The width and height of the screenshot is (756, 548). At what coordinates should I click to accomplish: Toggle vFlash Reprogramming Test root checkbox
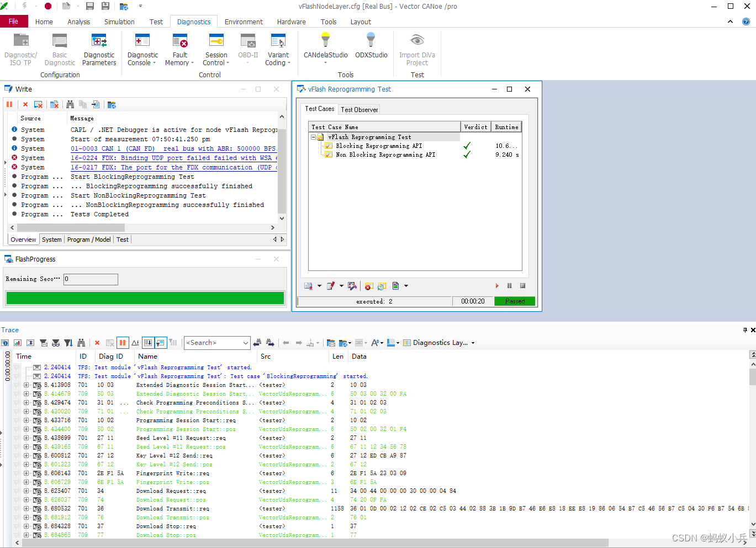(320, 137)
